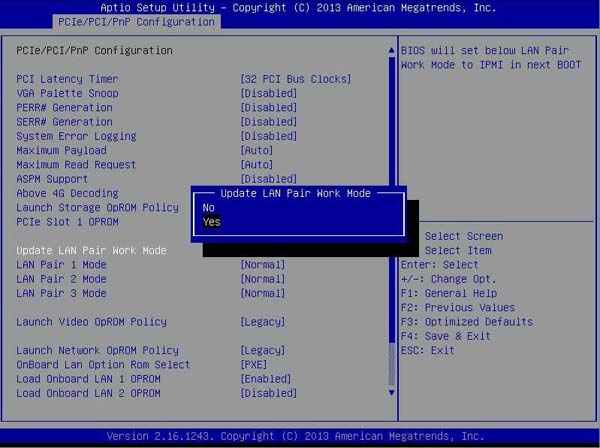The width and height of the screenshot is (600, 448).
Task: Open LAN Pair 2 Mode Normal value
Action: click(262, 279)
